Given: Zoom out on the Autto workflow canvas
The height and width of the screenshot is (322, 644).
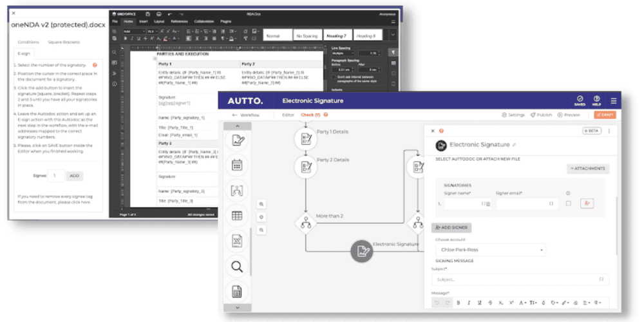Looking at the screenshot, I should pyautogui.click(x=261, y=230).
